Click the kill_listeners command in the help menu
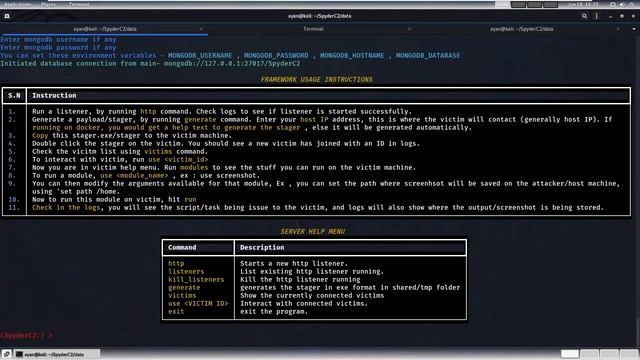 click(196, 279)
